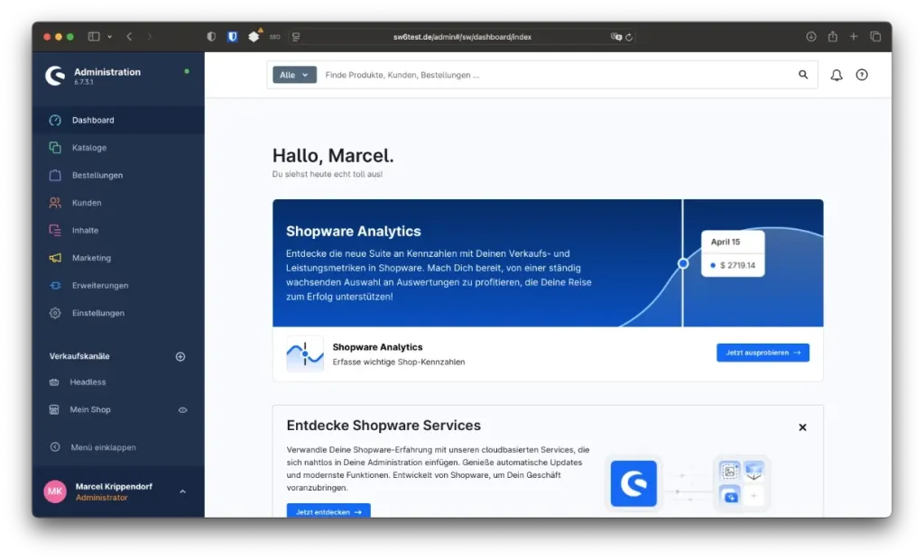924x560 pixels.
Task: Toggle visibility of Mein Shop sales channel
Action: 182,409
